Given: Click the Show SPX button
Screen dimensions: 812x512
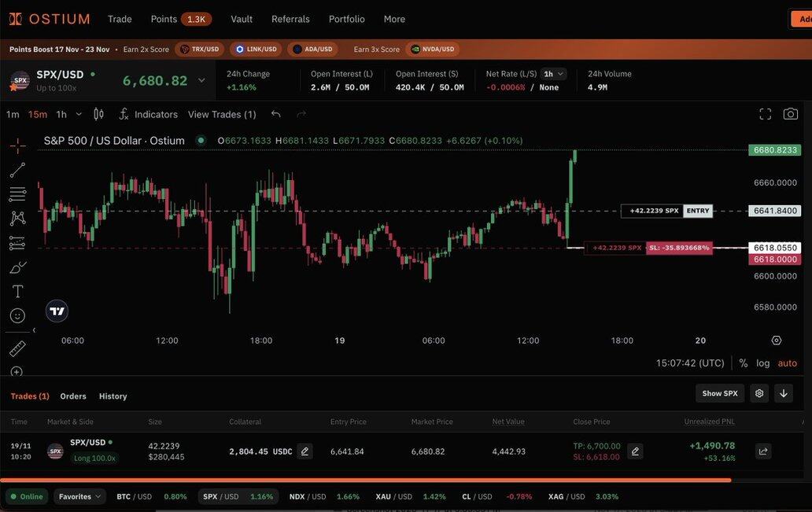Looking at the screenshot, I should click(719, 393).
